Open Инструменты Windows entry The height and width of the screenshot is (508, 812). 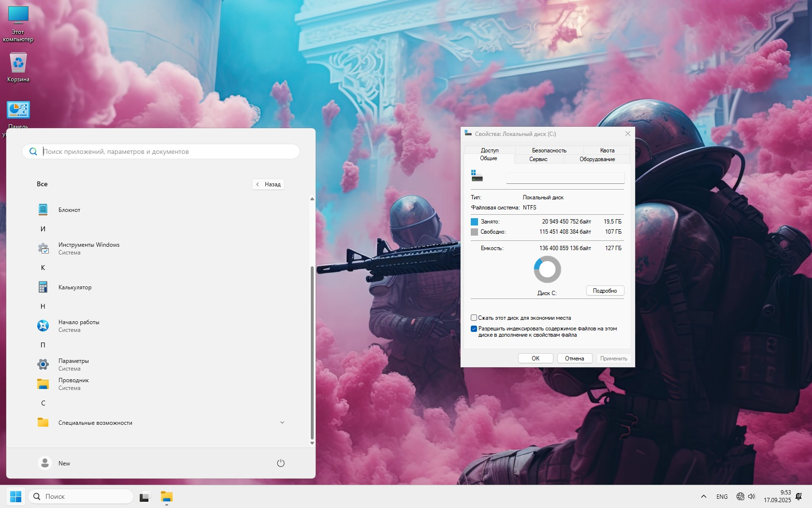point(89,249)
